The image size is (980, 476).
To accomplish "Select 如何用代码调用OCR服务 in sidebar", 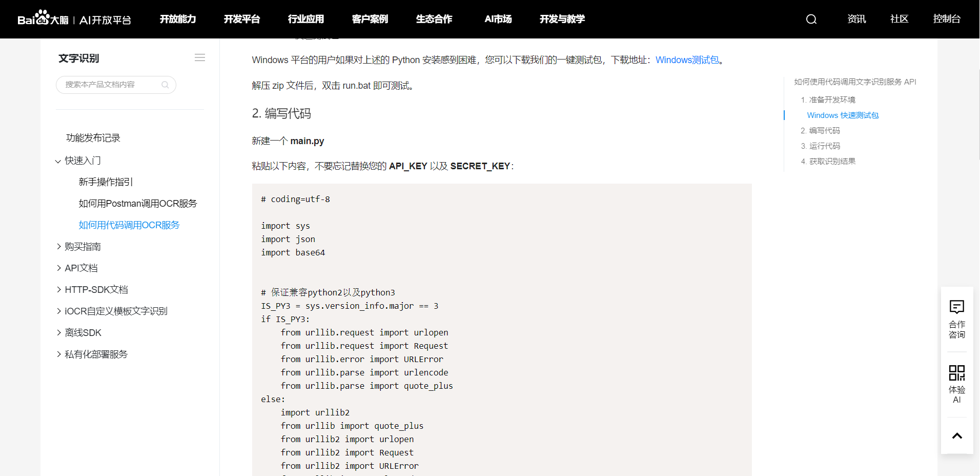I will pos(129,225).
